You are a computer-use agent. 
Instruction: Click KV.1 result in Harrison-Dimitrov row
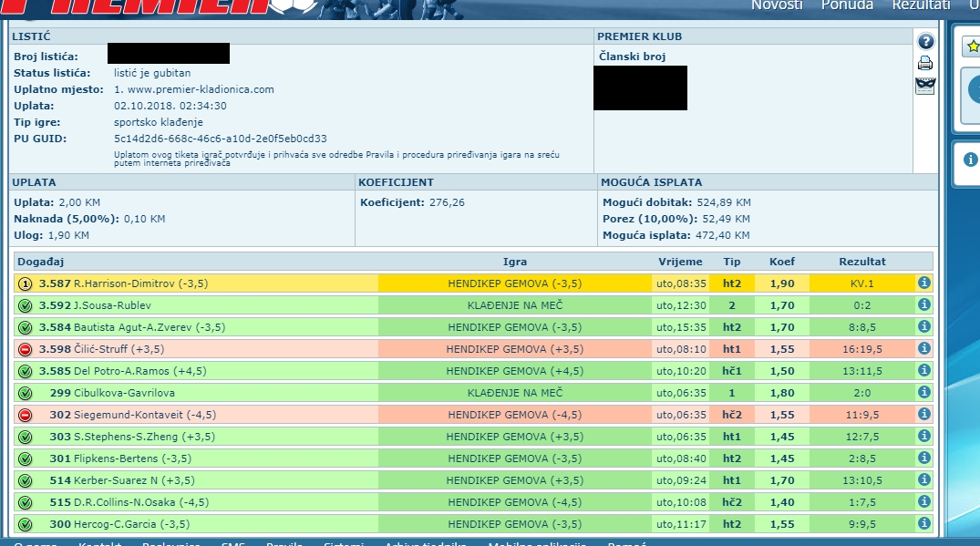861,283
